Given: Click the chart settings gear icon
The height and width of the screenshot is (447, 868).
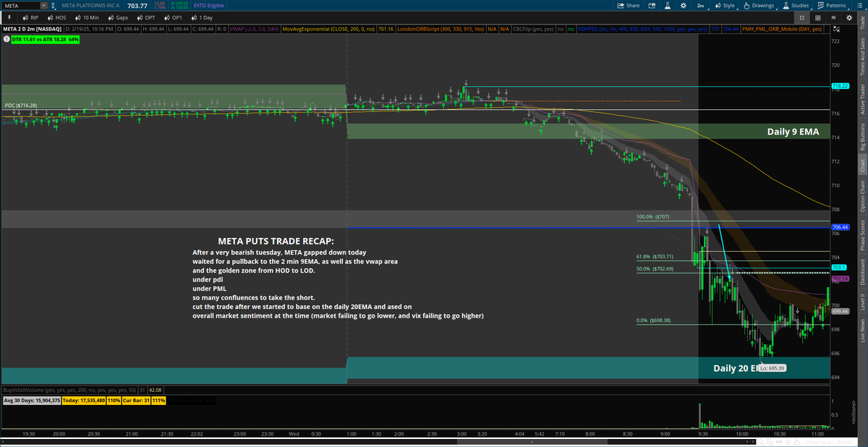Looking at the screenshot, I should pyautogui.click(x=684, y=6).
